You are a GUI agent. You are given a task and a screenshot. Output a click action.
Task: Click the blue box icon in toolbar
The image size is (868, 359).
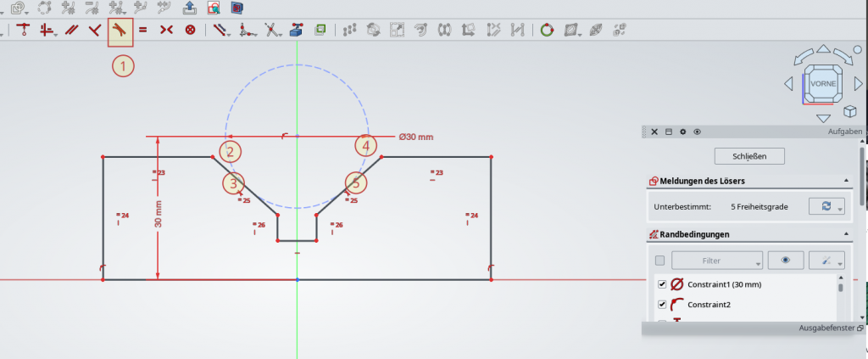click(x=296, y=31)
